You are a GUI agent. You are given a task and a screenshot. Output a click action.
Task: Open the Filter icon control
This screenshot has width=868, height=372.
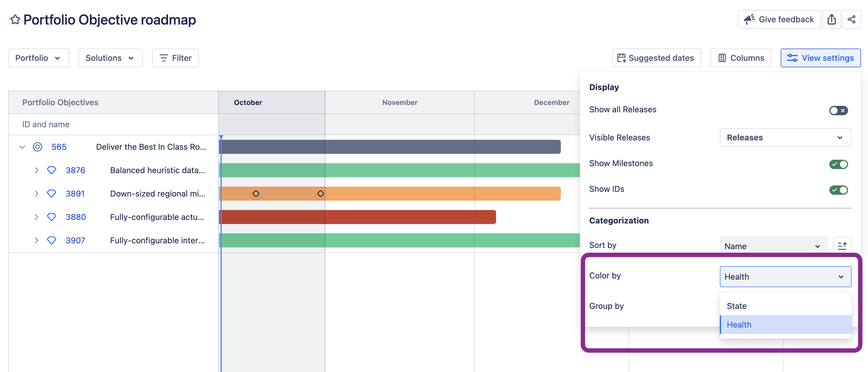[164, 58]
